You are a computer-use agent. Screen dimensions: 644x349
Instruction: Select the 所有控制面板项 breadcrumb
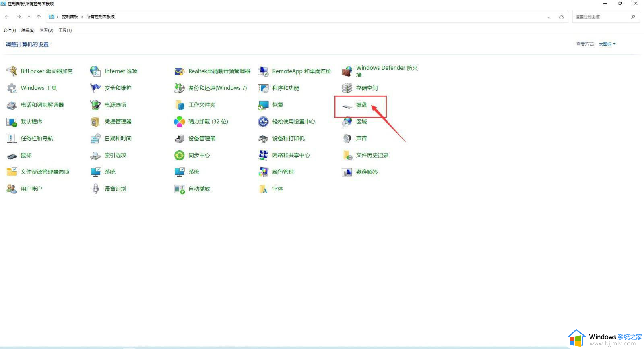[101, 17]
